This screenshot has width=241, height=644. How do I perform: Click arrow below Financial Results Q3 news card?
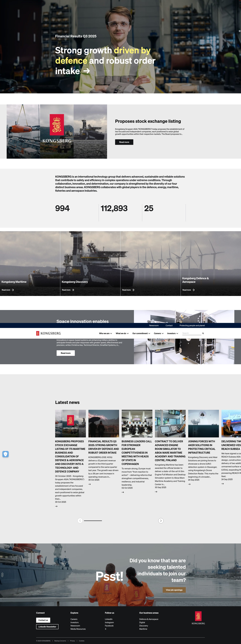pyautogui.click(x=89, y=484)
